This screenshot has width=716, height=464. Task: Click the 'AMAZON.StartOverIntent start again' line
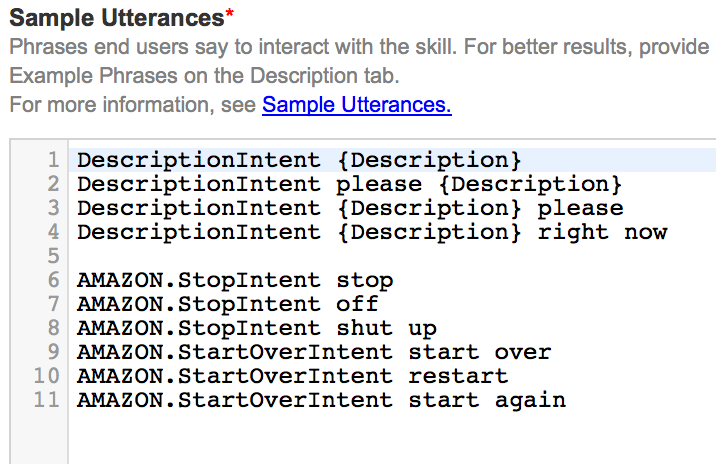tap(321, 400)
